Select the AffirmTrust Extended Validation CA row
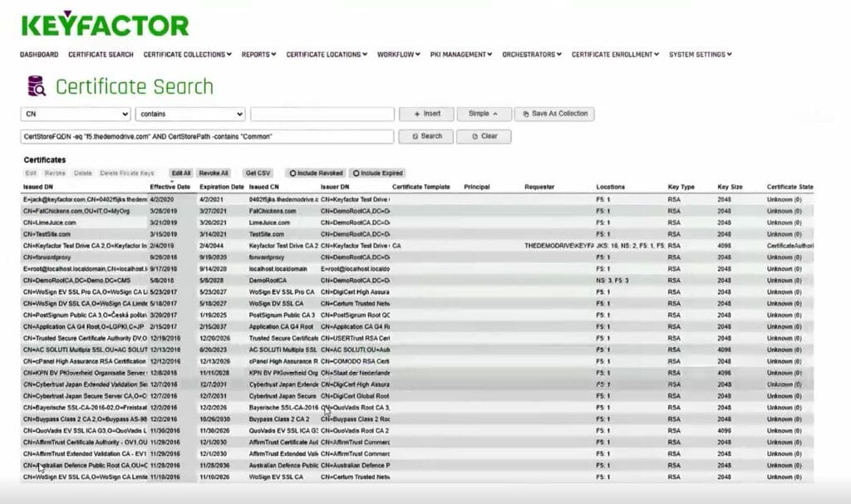This screenshot has height=504, width=851. pos(417,453)
